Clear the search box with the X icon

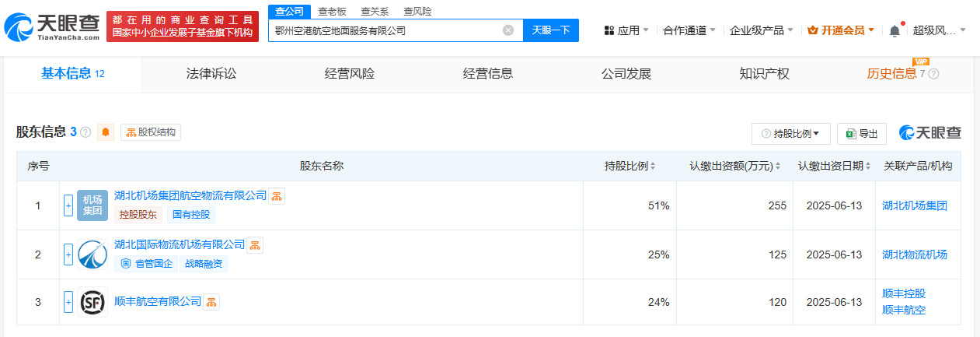coord(508,30)
